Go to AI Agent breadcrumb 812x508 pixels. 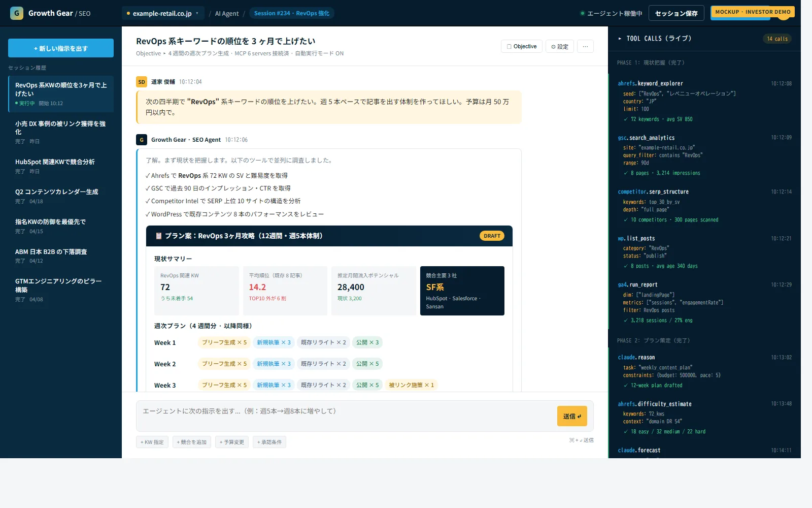coord(226,14)
